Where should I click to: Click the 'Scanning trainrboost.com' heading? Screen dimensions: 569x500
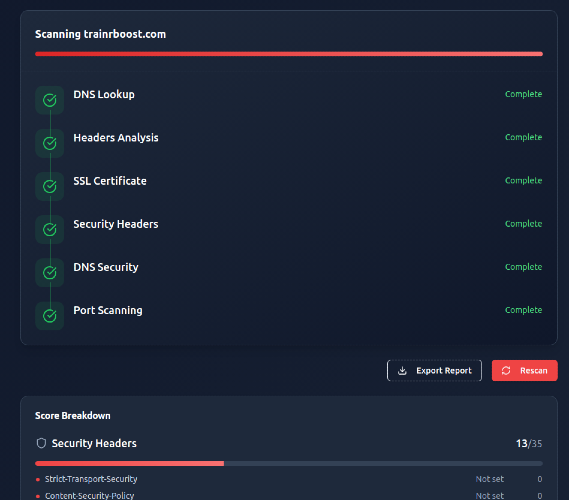[101, 34]
